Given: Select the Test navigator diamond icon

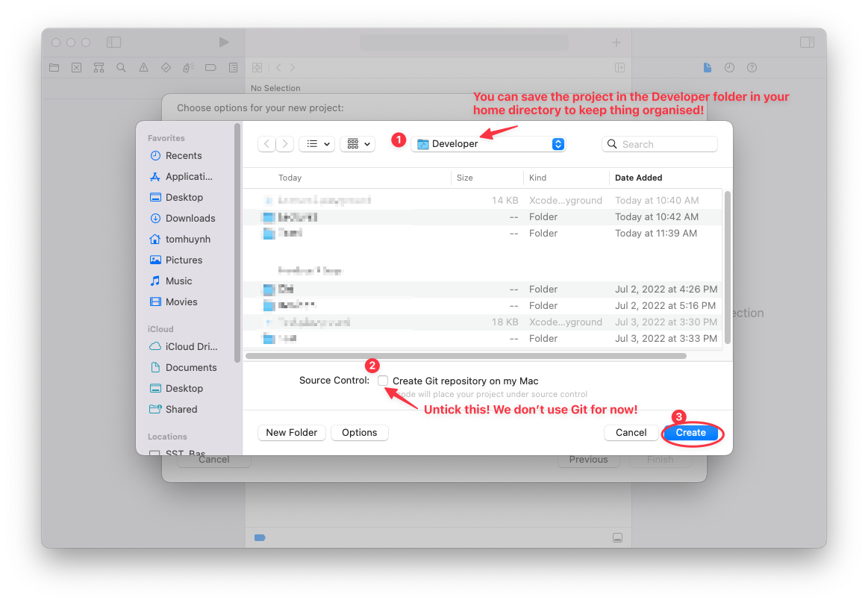Looking at the screenshot, I should pos(166,67).
